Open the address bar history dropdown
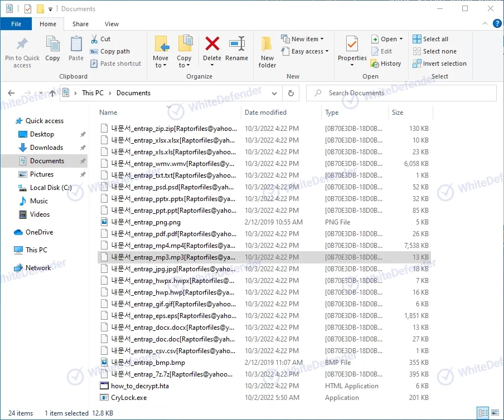This screenshot has width=504, height=420. tap(274, 93)
